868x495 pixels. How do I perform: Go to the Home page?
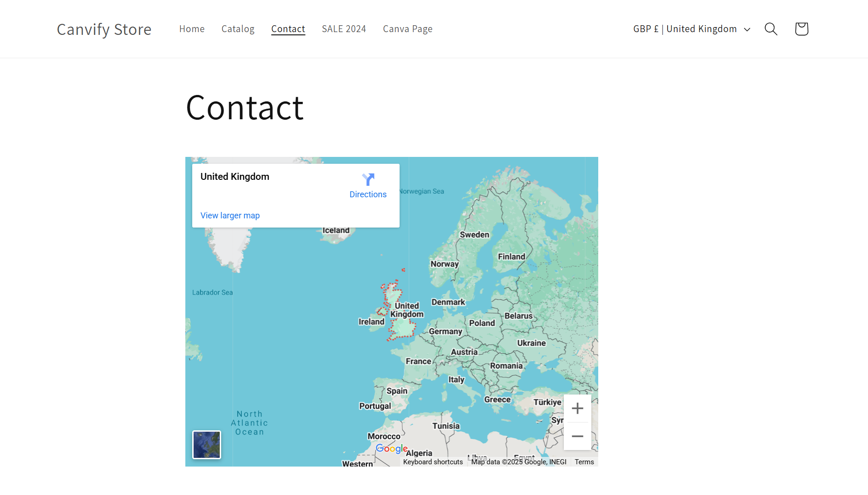click(192, 29)
